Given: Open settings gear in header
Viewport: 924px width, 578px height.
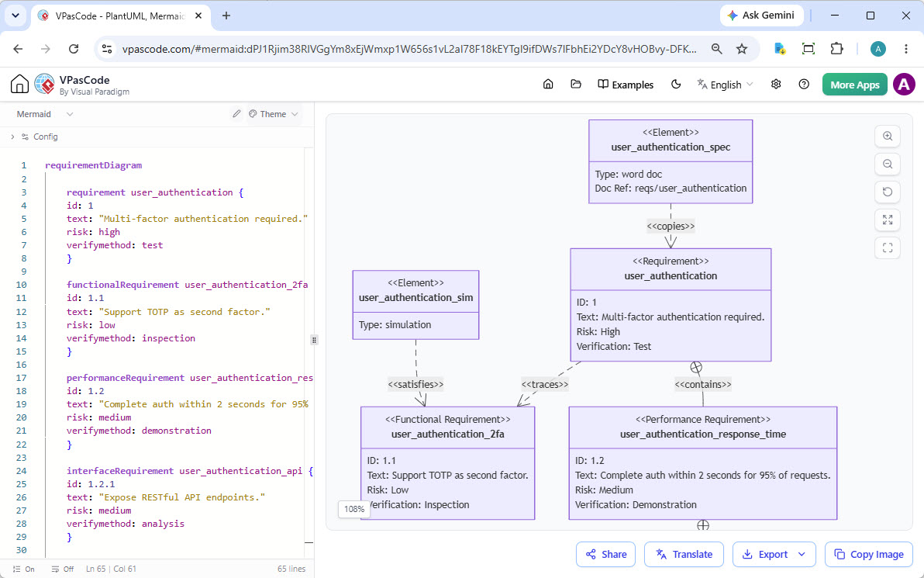Looking at the screenshot, I should click(776, 85).
